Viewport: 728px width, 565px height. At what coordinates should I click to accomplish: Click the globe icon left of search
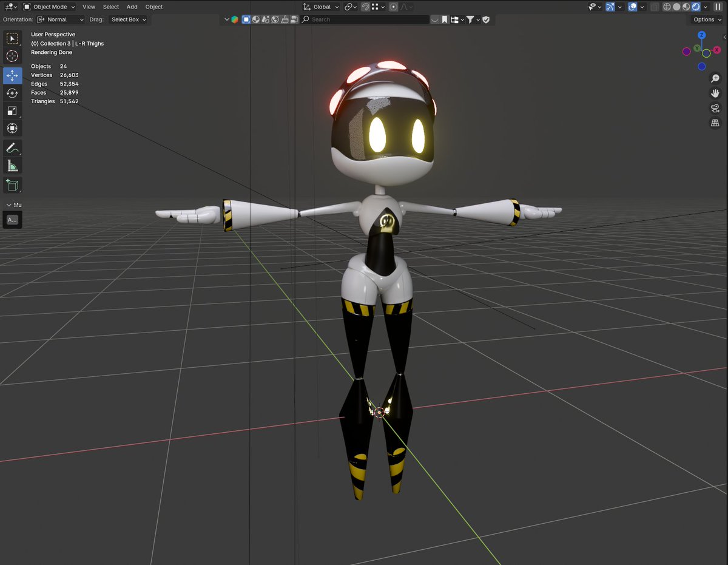click(275, 19)
